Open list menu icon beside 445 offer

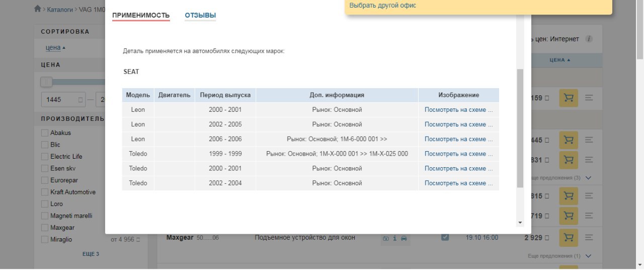click(x=589, y=140)
